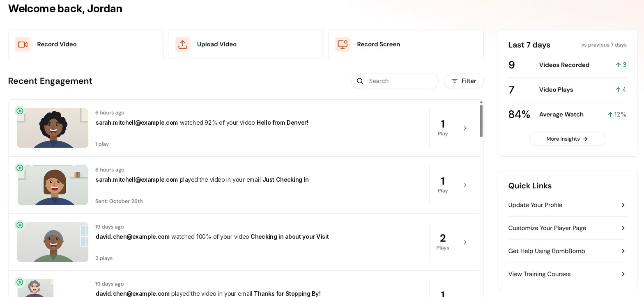Open Customize Your Player Page chevron
The image size is (644, 297).
623,228
